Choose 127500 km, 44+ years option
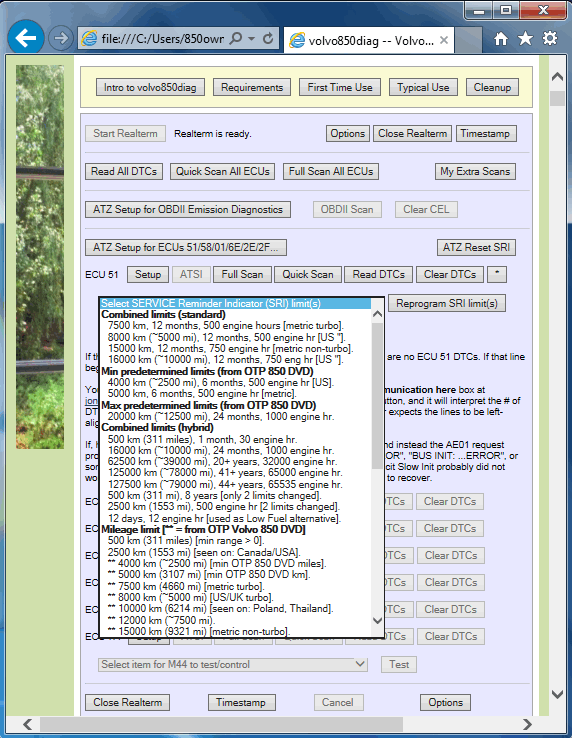 (235, 484)
